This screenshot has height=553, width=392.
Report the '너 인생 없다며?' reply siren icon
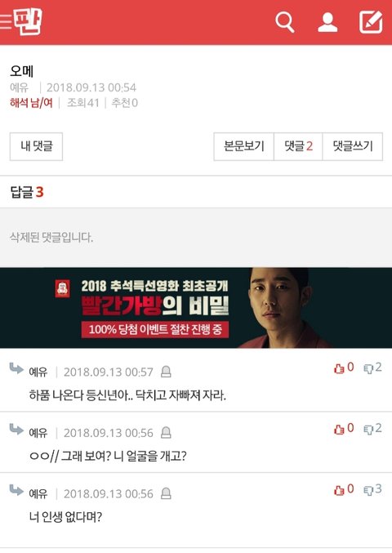(x=166, y=493)
